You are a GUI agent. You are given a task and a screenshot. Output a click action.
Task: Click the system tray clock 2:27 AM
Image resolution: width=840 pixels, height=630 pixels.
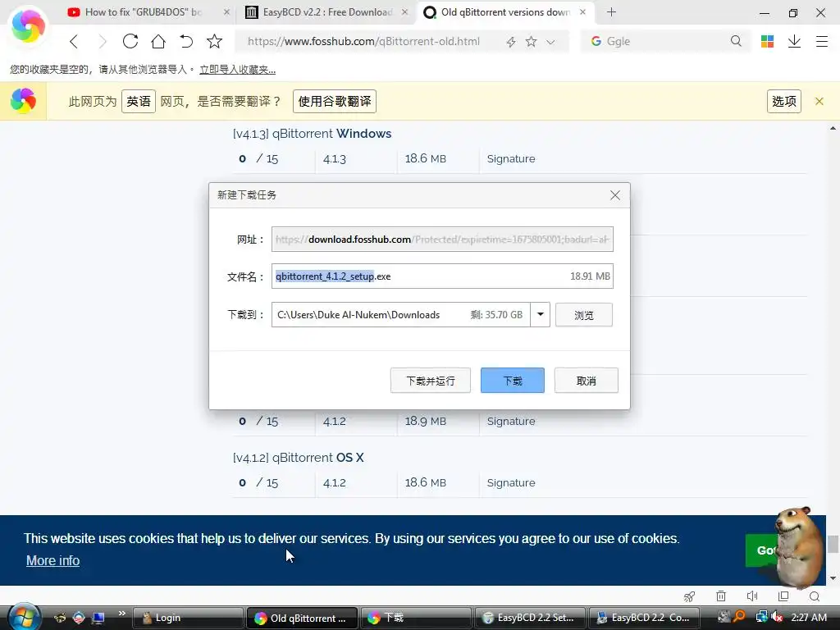coord(808,617)
